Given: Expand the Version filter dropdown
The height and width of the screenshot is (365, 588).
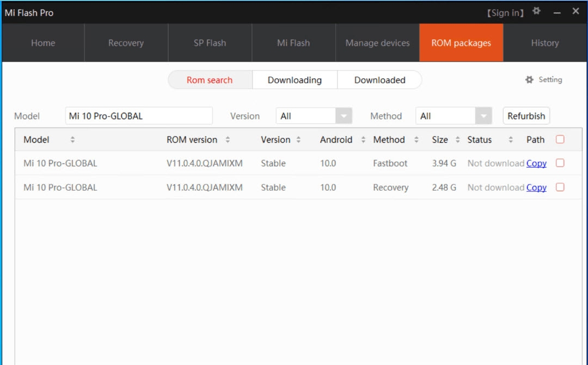Looking at the screenshot, I should tap(343, 116).
